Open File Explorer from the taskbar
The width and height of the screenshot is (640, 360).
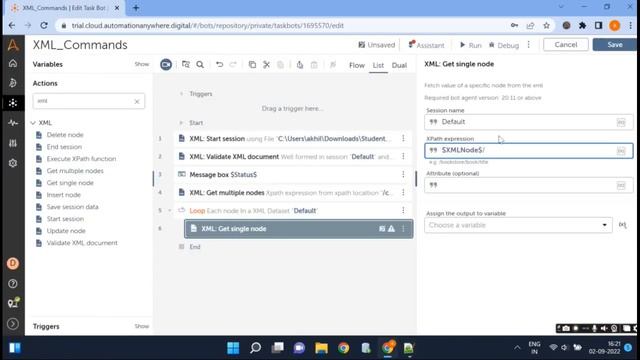coord(321,348)
